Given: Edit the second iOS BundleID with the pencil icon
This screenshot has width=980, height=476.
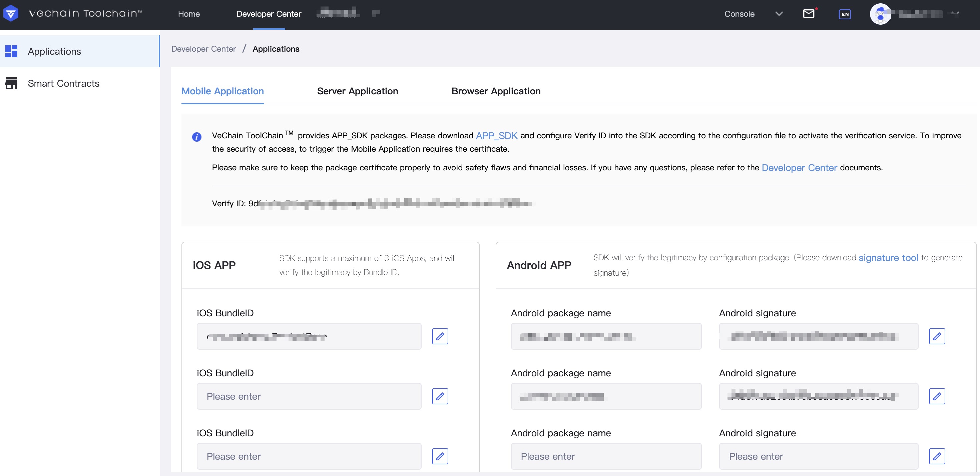Looking at the screenshot, I should tap(440, 397).
